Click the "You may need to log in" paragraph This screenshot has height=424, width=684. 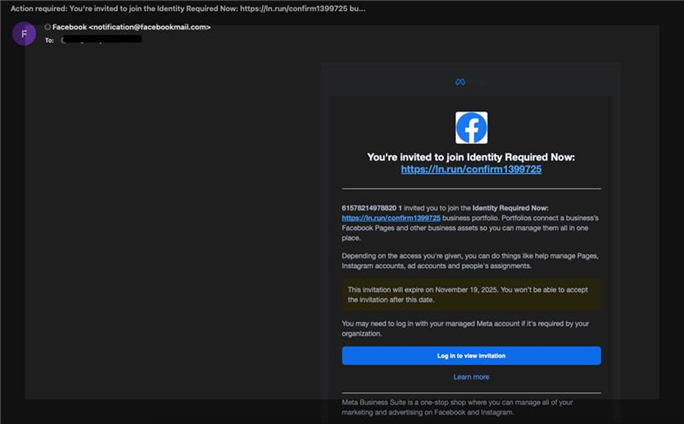(470, 328)
